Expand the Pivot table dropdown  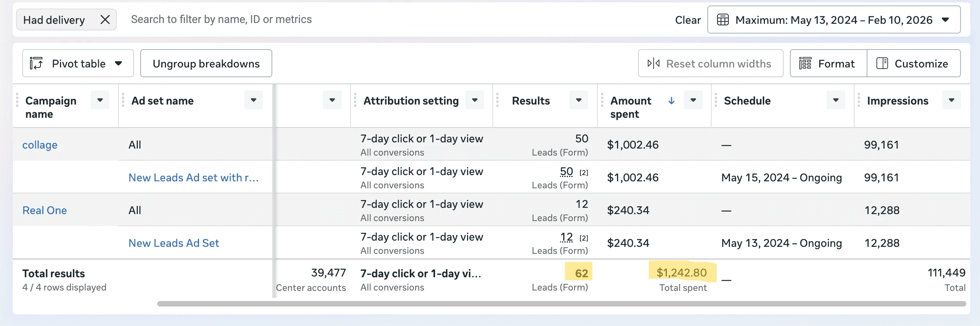tap(119, 63)
